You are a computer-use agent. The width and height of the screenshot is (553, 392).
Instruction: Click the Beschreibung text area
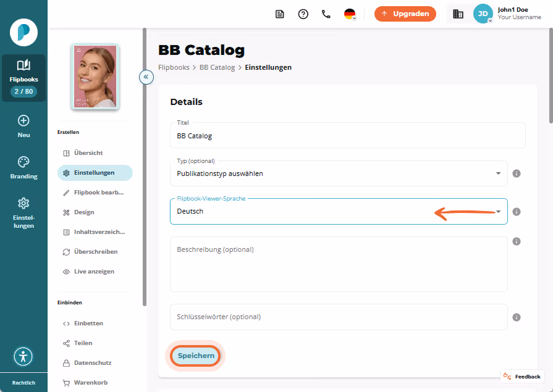339,264
